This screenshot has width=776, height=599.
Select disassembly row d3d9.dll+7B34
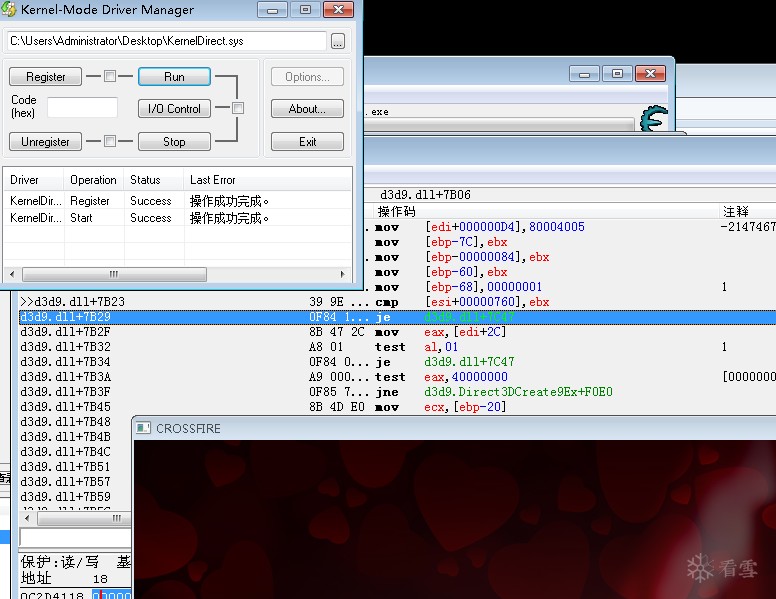tap(397, 362)
